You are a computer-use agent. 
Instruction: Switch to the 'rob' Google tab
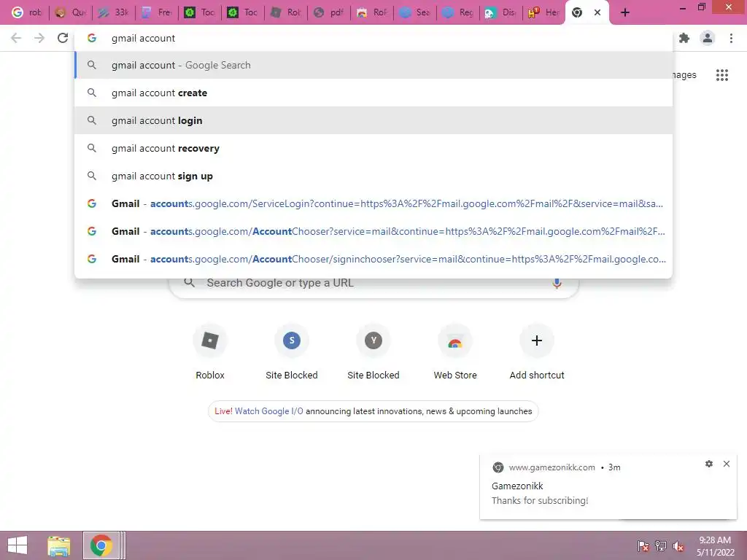27,12
